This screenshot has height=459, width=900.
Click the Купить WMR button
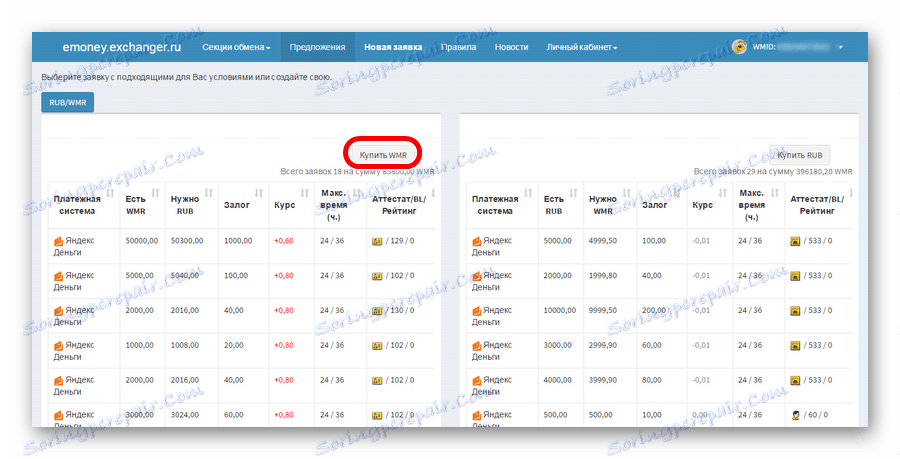point(383,155)
